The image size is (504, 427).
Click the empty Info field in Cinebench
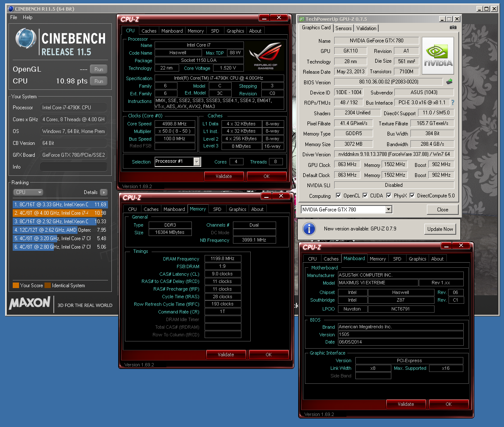74,167
